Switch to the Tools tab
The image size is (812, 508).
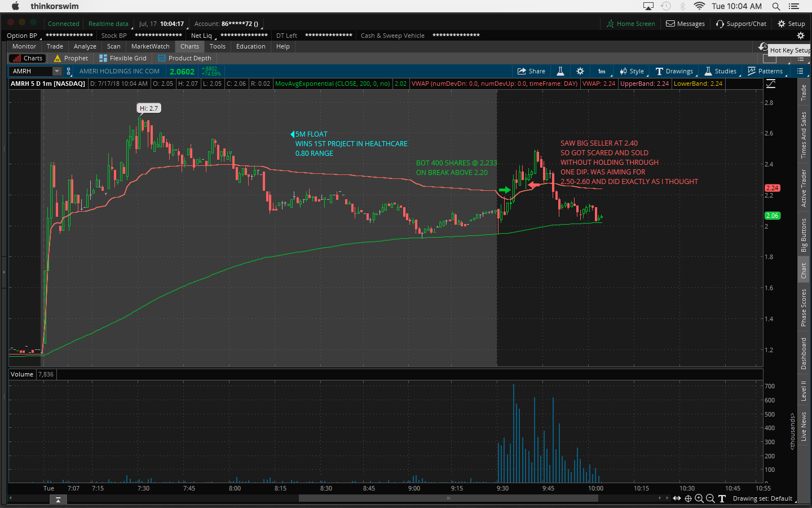218,46
